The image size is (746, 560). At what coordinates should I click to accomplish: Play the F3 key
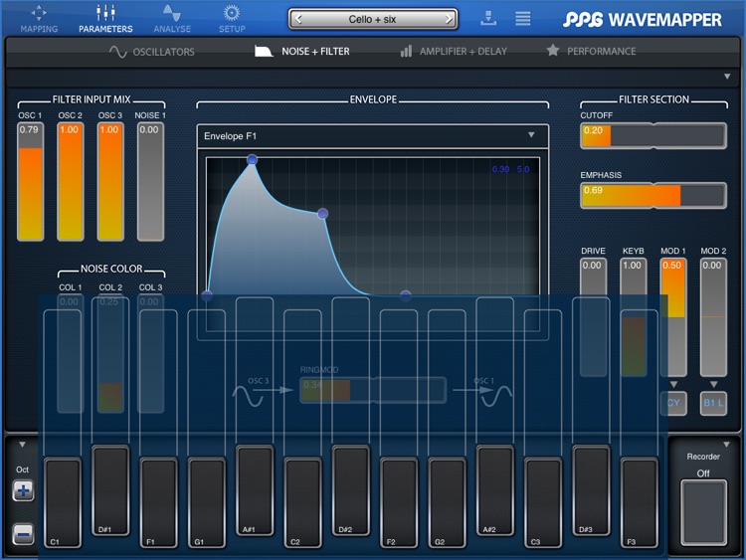coord(640,502)
